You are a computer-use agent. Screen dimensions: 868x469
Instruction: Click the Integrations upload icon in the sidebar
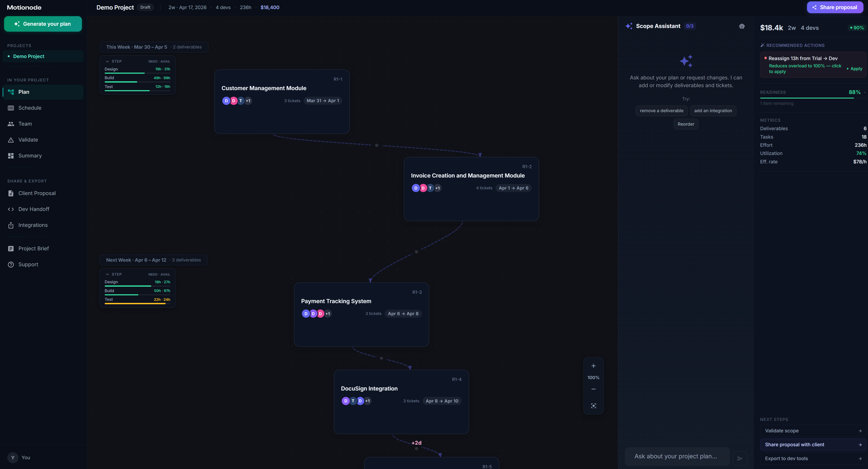[x=11, y=225]
